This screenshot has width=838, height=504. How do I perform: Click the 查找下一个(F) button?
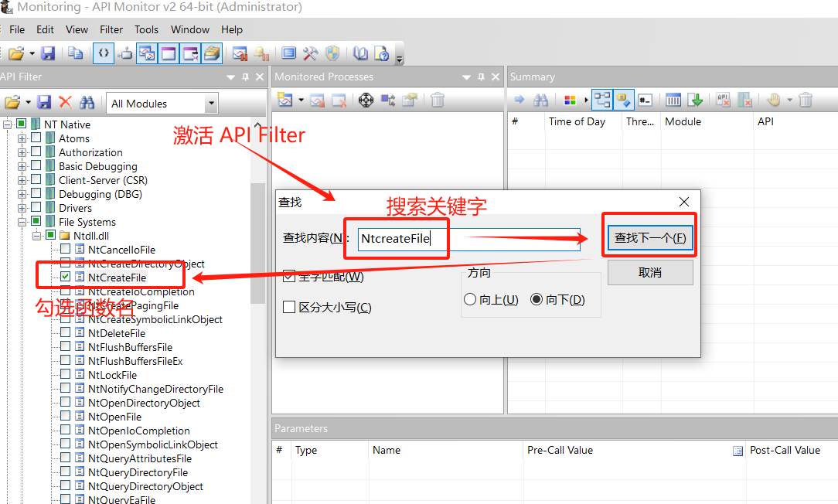click(650, 237)
